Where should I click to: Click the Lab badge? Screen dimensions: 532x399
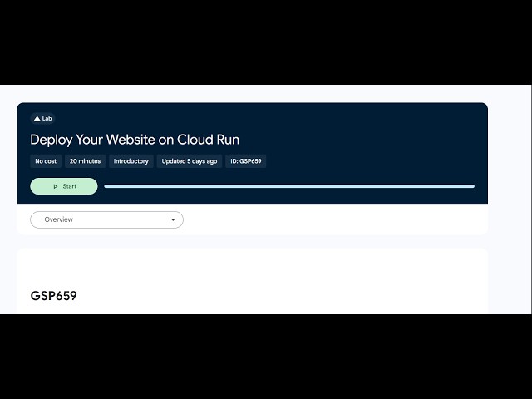42,118
